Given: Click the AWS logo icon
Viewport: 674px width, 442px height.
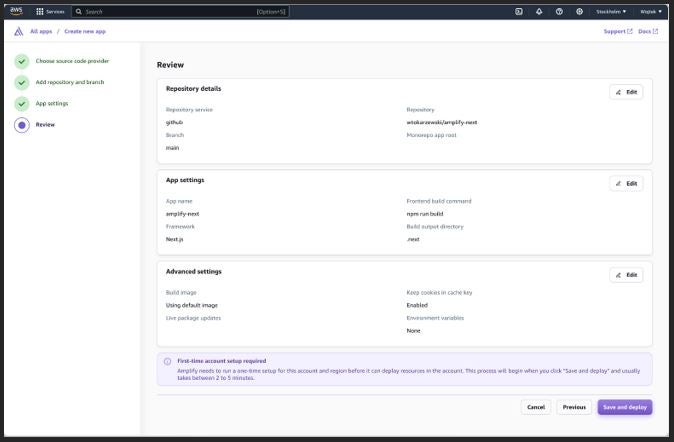Looking at the screenshot, I should pos(16,11).
